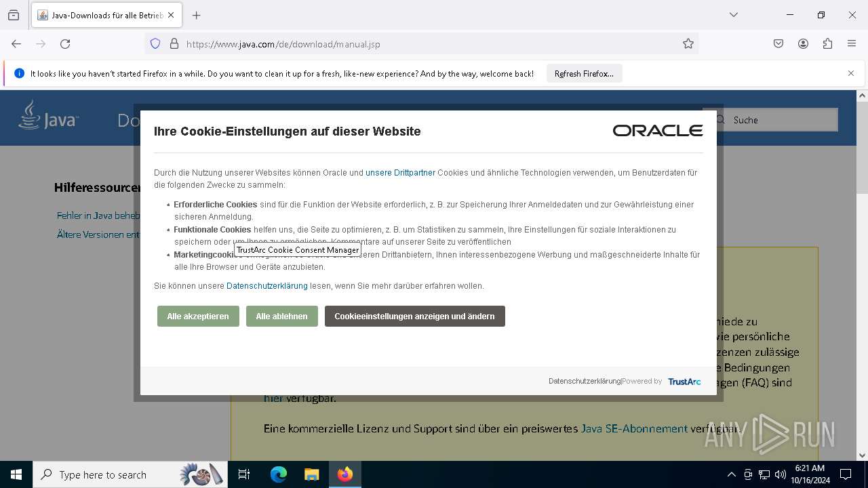Open the Extensions puzzle icon
Screen dimensions: 868x488
pos(827,44)
